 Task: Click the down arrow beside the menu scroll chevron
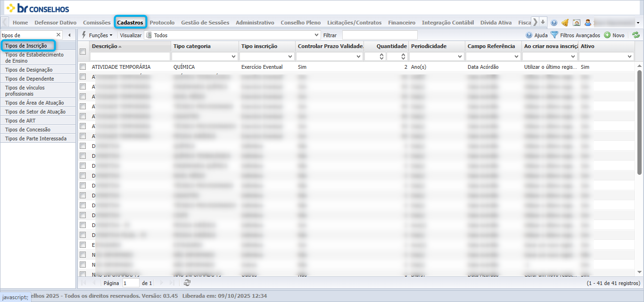point(543,22)
